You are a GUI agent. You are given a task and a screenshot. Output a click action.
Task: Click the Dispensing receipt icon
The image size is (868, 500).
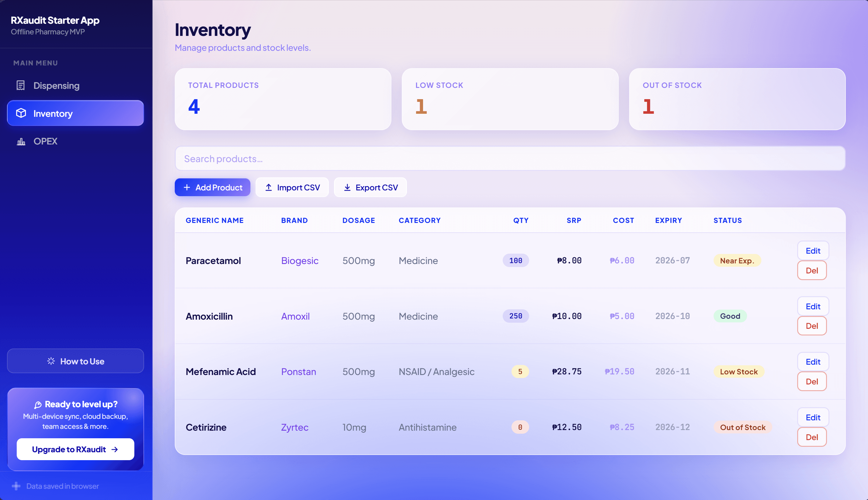coord(21,85)
